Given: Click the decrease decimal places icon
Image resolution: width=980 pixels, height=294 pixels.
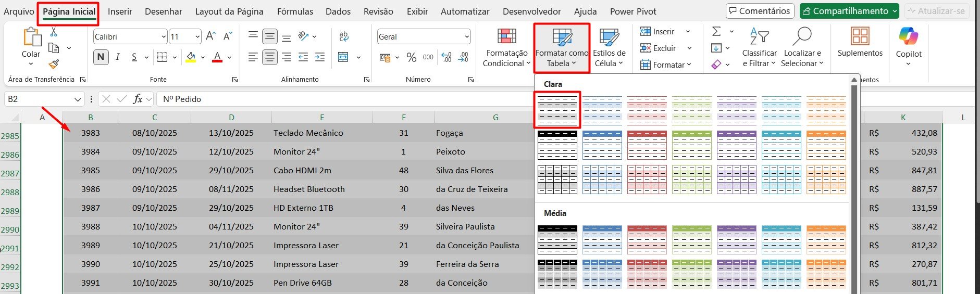Looking at the screenshot, I should coord(463,57).
